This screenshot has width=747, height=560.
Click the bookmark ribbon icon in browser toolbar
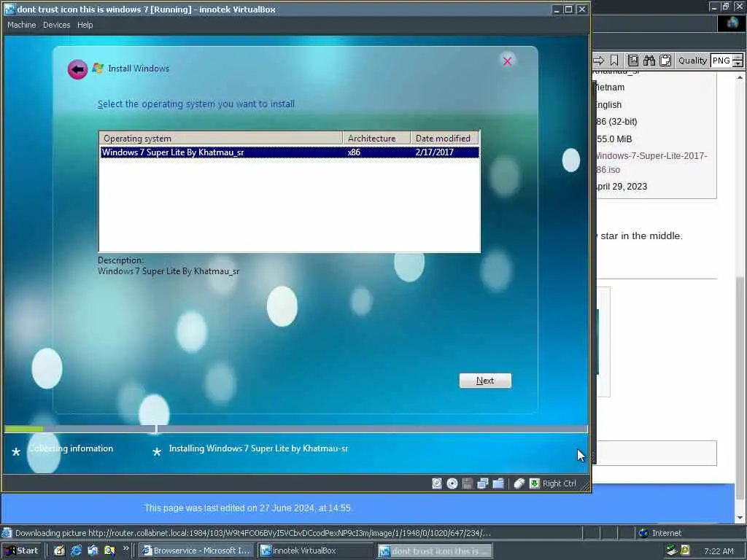[614, 61]
